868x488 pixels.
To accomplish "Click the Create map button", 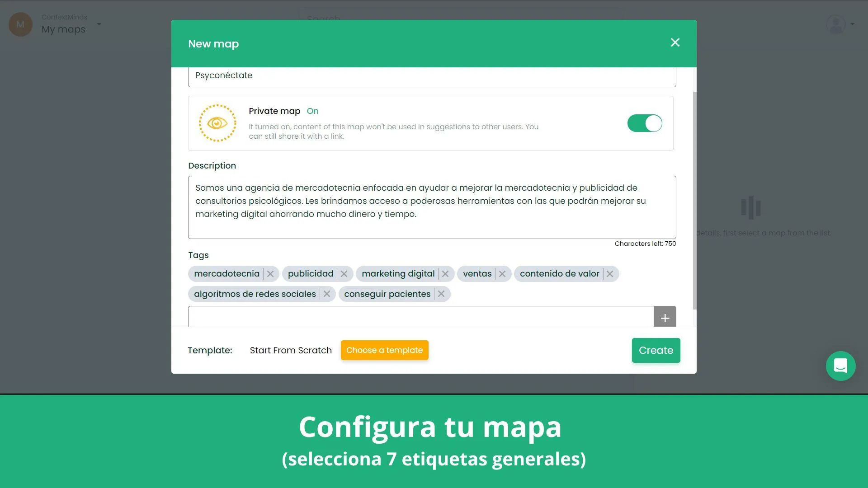I will click(x=656, y=350).
